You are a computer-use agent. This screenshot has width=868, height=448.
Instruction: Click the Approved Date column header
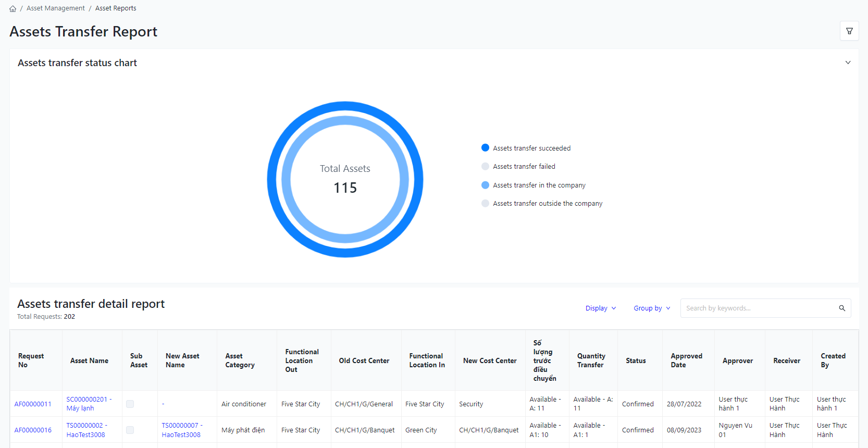(686, 360)
